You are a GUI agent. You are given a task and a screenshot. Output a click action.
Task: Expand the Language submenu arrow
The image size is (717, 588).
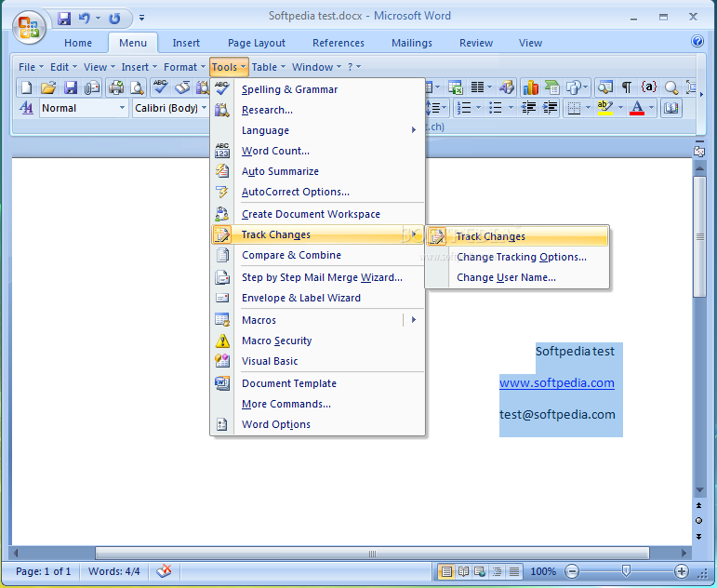click(414, 130)
